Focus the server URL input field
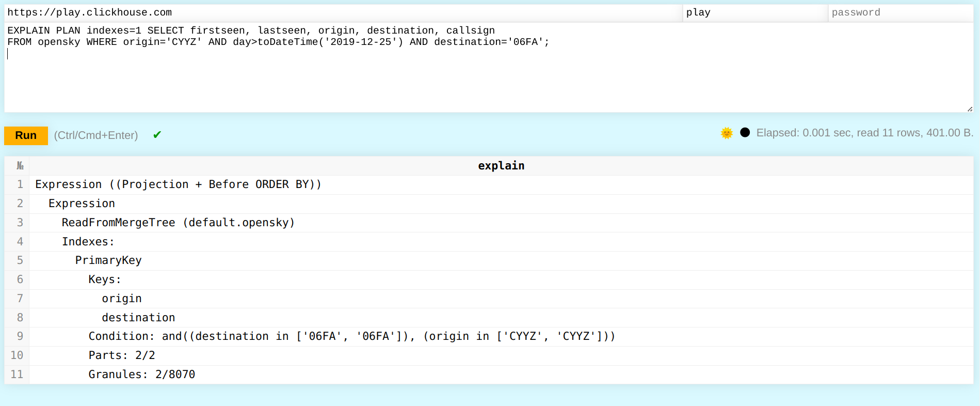The width and height of the screenshot is (980, 406). [x=341, y=12]
